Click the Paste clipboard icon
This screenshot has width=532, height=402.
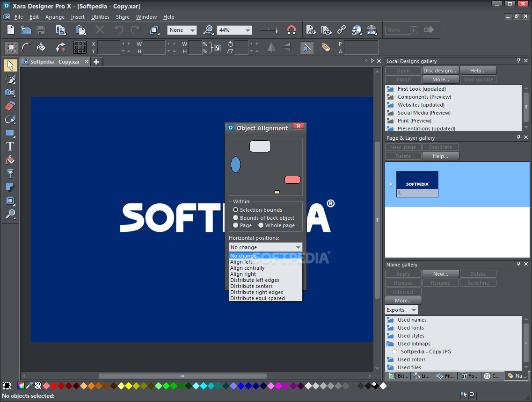(x=80, y=30)
